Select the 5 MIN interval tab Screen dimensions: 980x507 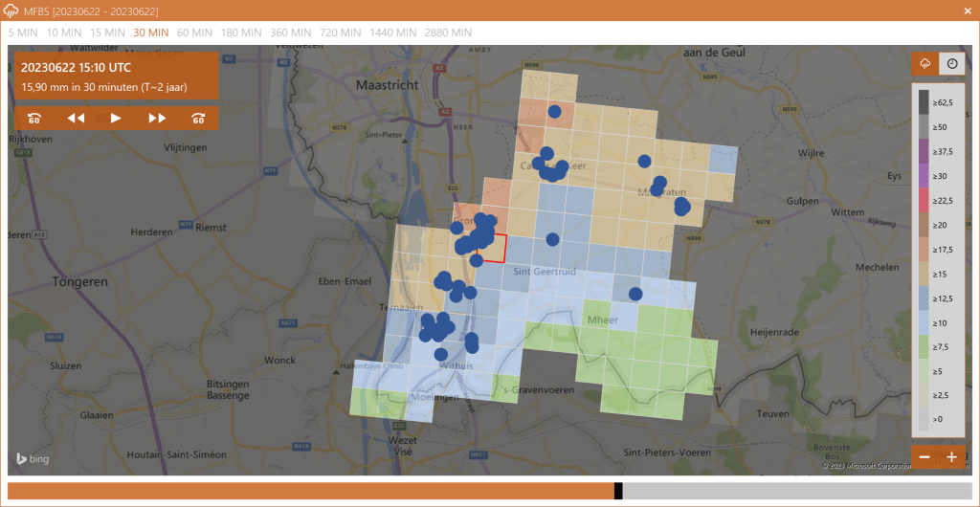click(x=24, y=33)
